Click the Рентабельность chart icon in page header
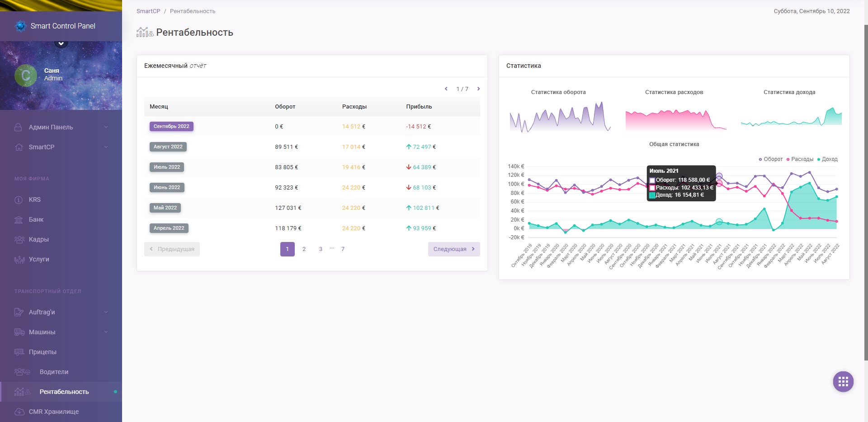868x422 pixels. point(144,32)
